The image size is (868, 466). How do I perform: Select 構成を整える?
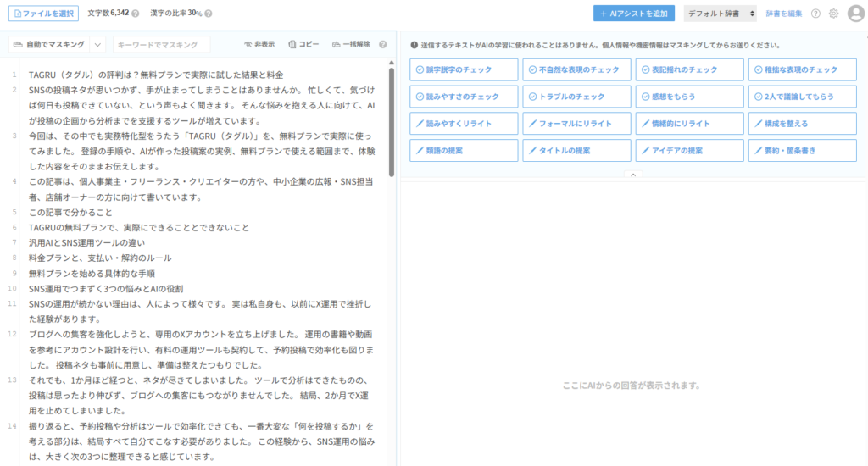(803, 124)
